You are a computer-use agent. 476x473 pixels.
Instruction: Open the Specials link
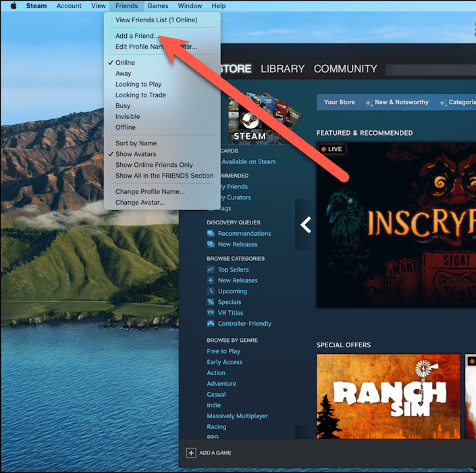point(230,301)
